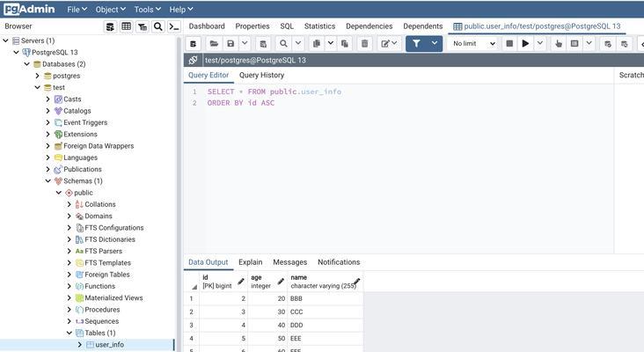
Task: Select the Extensions tree item
Action: coord(80,135)
